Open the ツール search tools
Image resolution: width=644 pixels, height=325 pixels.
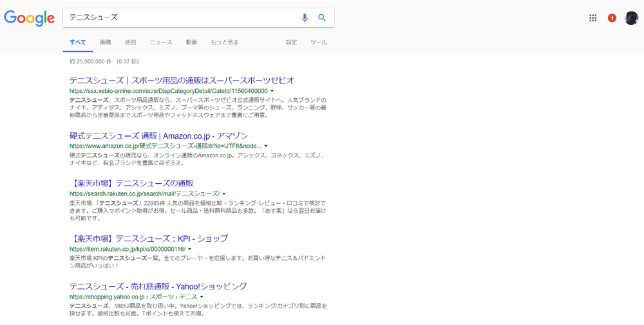coord(319,43)
